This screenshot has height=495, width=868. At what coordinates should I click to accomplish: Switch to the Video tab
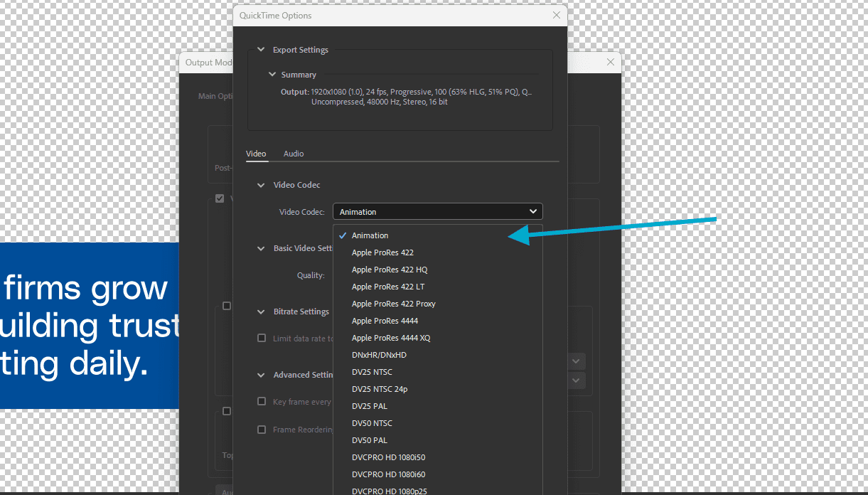[256, 154]
